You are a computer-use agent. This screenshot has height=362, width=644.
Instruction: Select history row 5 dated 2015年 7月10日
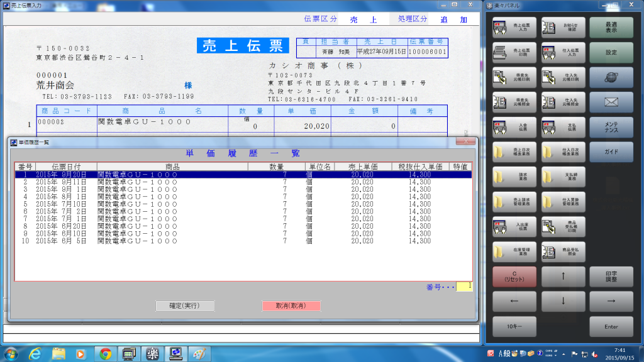coord(243,204)
